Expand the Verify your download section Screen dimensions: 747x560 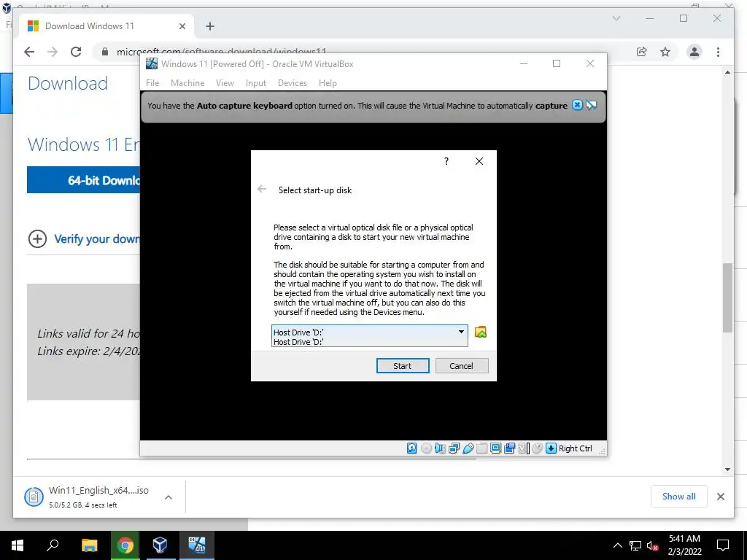[x=84, y=238]
